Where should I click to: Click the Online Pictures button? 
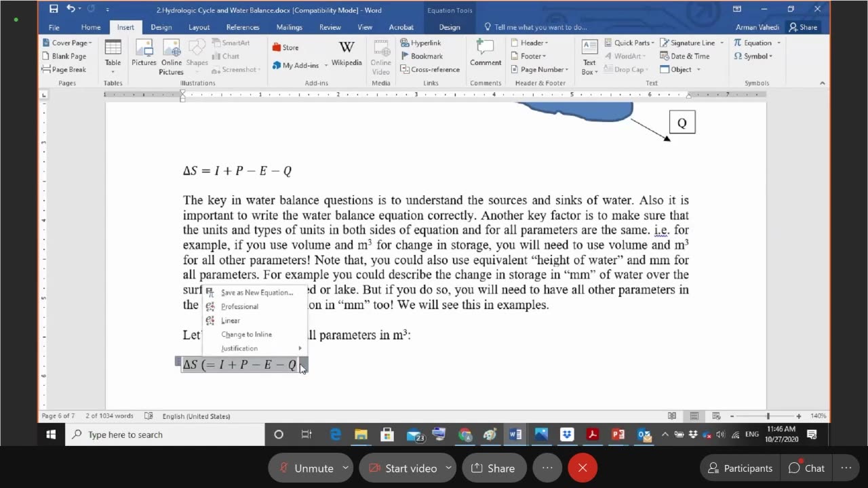[172, 57]
